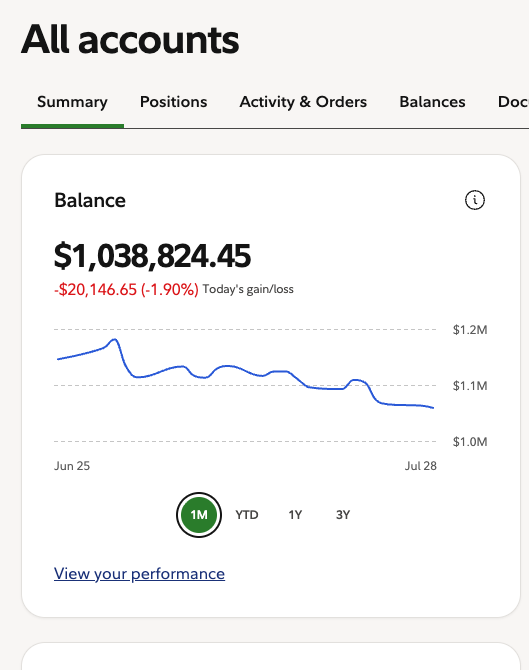This screenshot has height=670, width=529.
Task: Click the $1.1M axis label
Action: click(470, 386)
